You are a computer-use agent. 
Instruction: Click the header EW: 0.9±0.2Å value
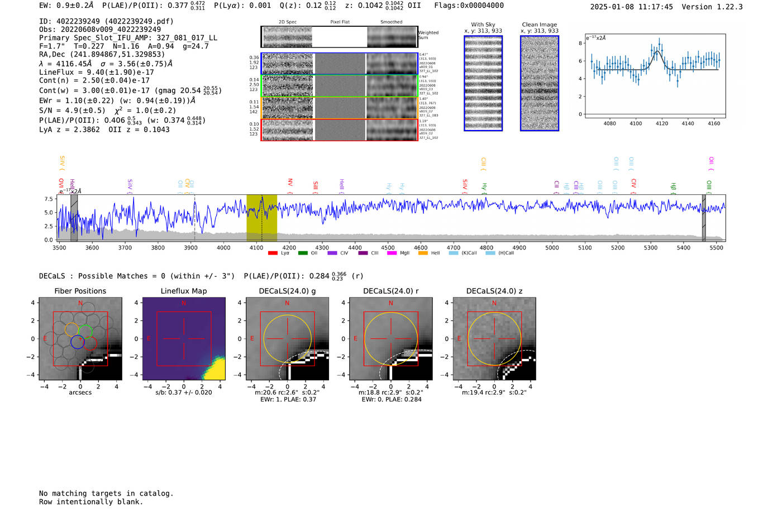pos(66,6)
